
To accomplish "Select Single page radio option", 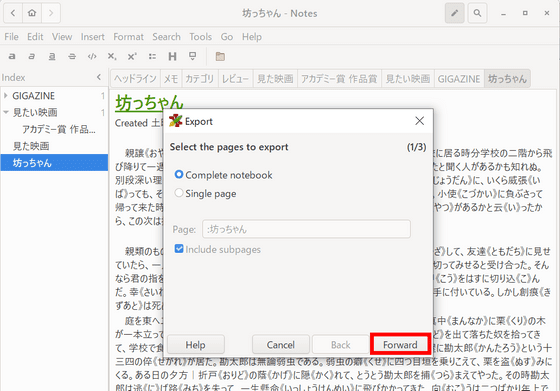I will point(205,194).
